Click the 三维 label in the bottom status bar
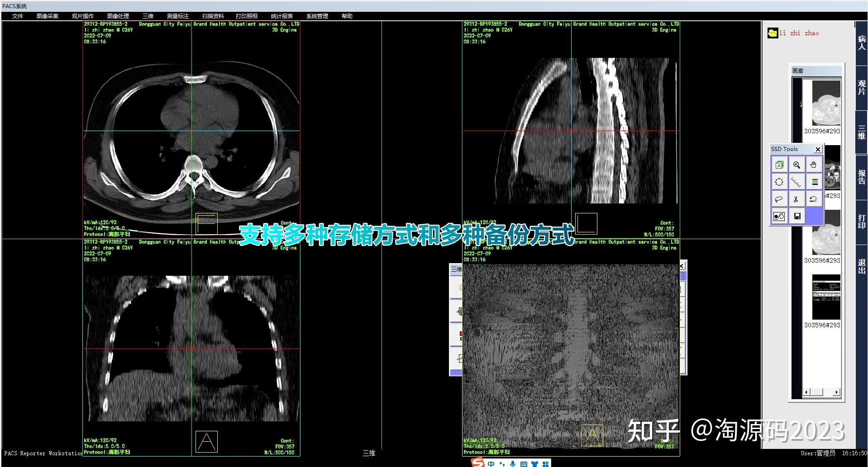The height and width of the screenshot is (467, 868). click(x=369, y=453)
